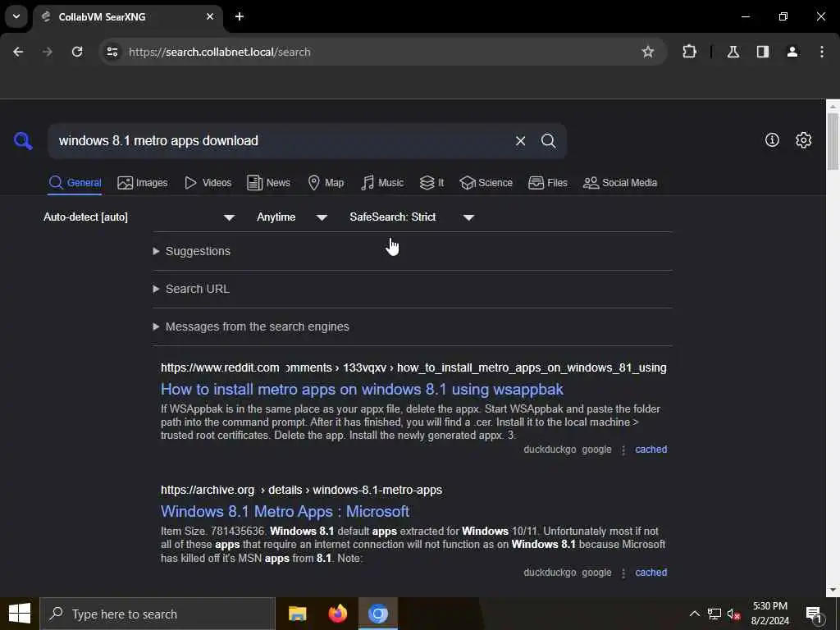The height and width of the screenshot is (630, 840).
Task: Open the Chrome profile menu
Action: (x=792, y=52)
